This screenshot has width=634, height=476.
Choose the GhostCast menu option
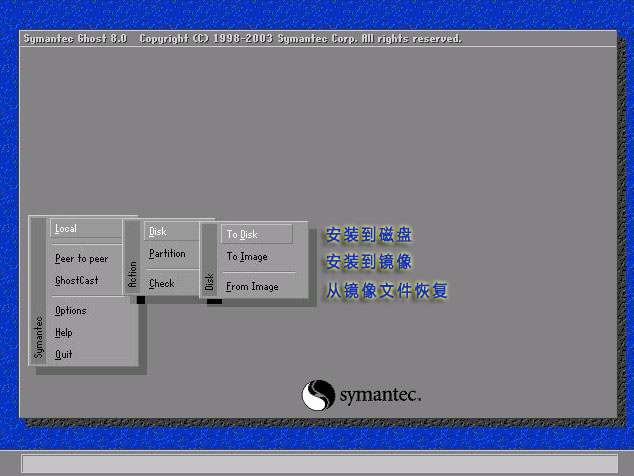(77, 280)
